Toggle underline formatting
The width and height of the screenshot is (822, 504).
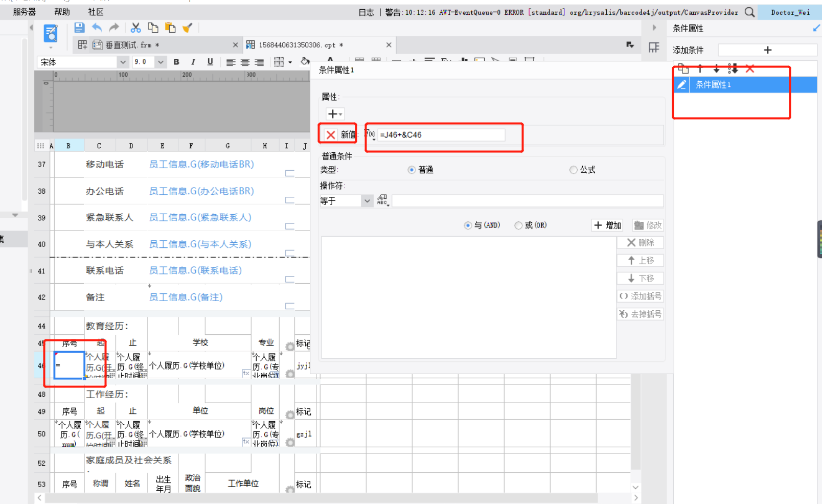coord(210,62)
